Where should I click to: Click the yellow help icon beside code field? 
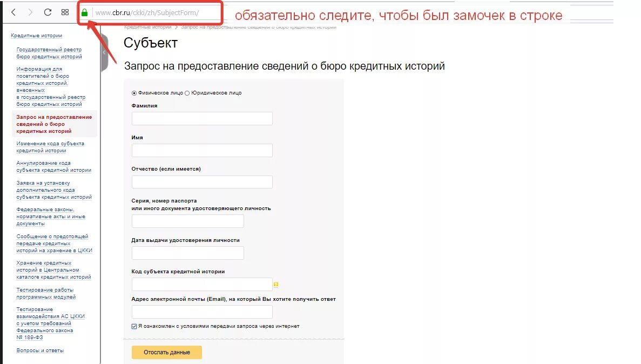276,284
